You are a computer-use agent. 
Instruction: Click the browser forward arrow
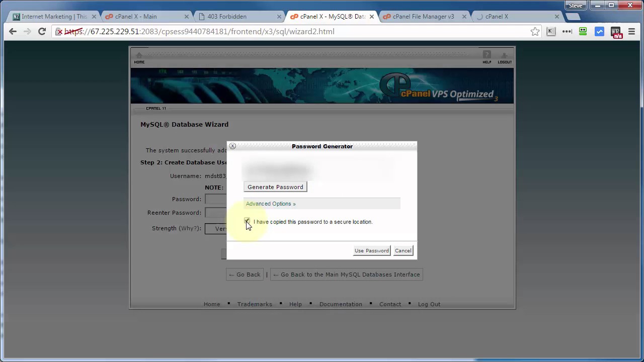coord(27,32)
